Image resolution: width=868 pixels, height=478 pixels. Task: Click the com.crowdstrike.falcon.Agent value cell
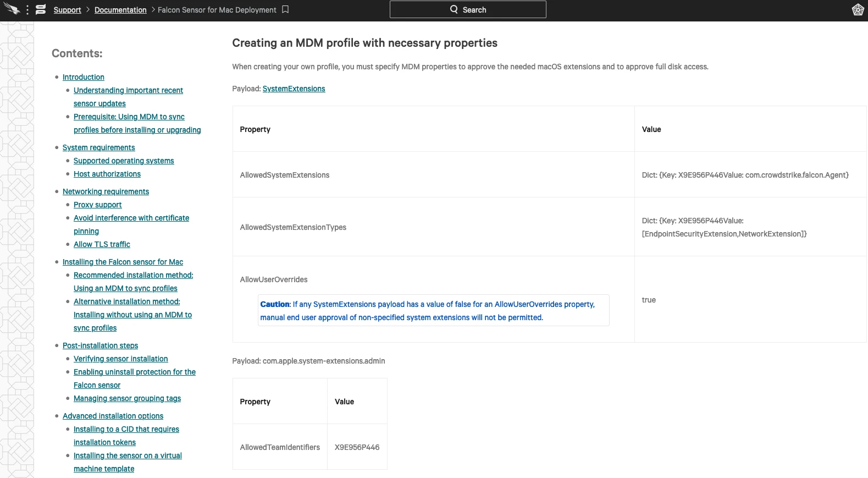(750, 175)
